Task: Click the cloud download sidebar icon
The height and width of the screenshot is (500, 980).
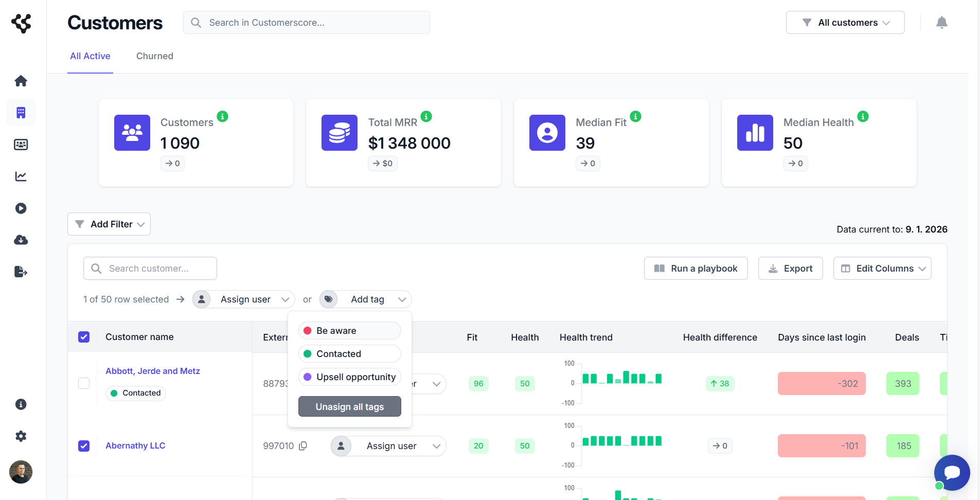Action: click(21, 240)
